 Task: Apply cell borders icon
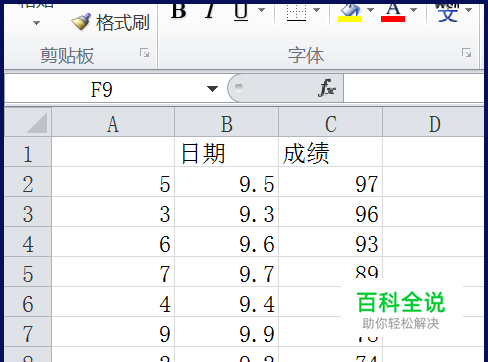coord(296,13)
